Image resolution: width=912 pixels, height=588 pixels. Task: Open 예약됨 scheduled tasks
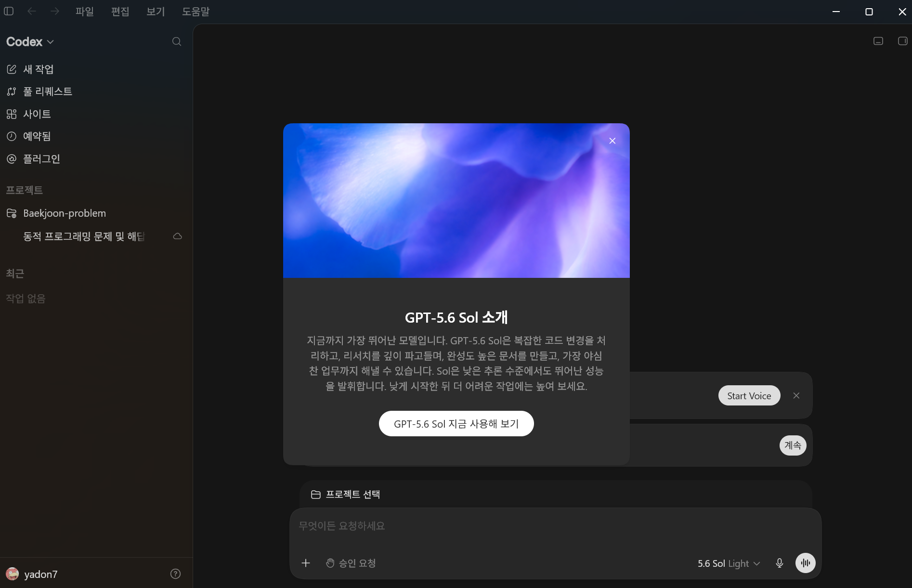click(x=96, y=136)
